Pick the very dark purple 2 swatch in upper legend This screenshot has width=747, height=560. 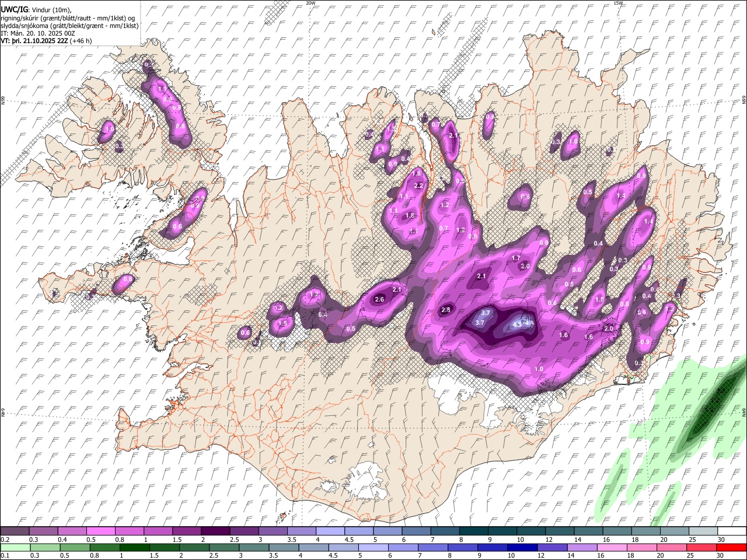point(215,531)
